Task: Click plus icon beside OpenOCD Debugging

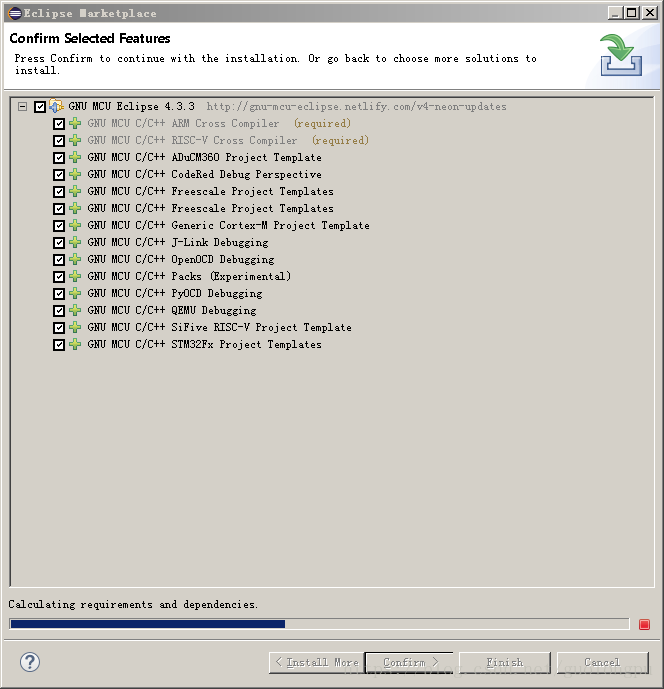Action: coord(75,259)
